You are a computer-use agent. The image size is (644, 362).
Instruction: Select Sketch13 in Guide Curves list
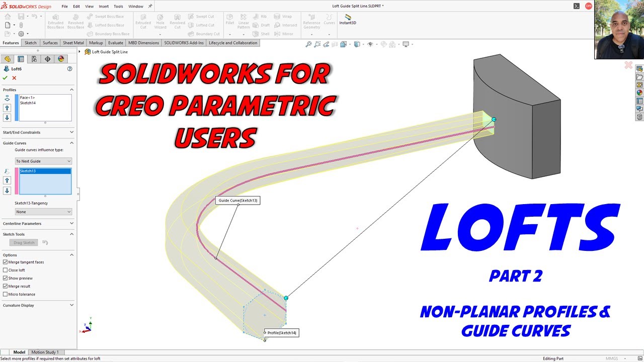point(45,171)
